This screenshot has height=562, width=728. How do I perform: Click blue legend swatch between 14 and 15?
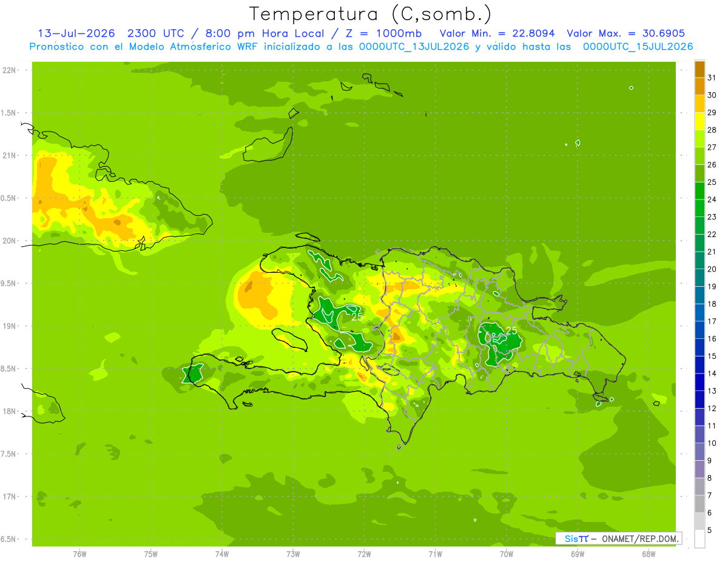(x=699, y=365)
